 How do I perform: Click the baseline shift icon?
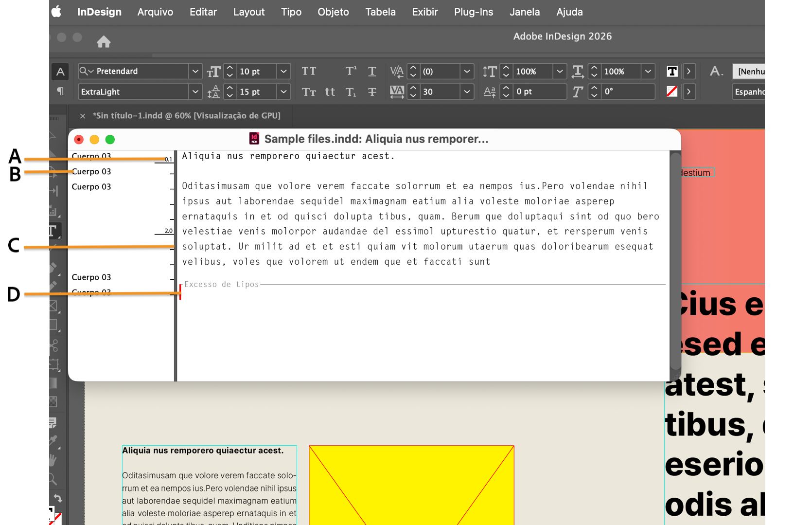coord(490,91)
